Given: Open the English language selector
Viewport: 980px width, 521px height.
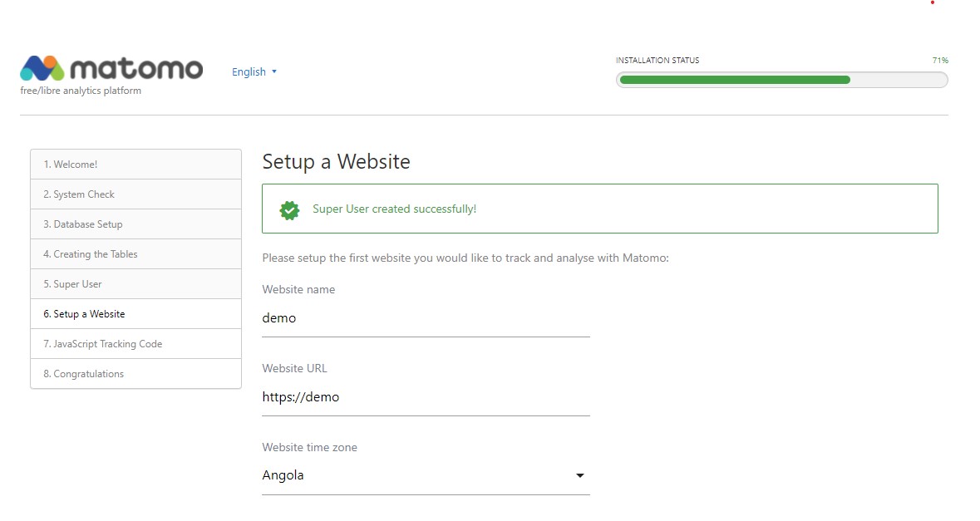Looking at the screenshot, I should (x=254, y=72).
